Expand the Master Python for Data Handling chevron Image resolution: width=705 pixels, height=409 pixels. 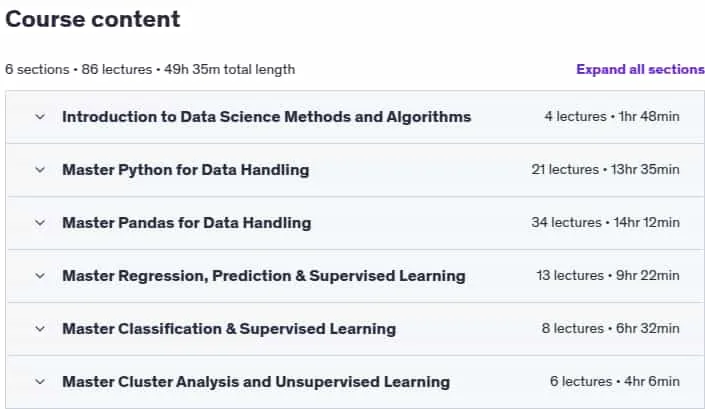point(40,170)
